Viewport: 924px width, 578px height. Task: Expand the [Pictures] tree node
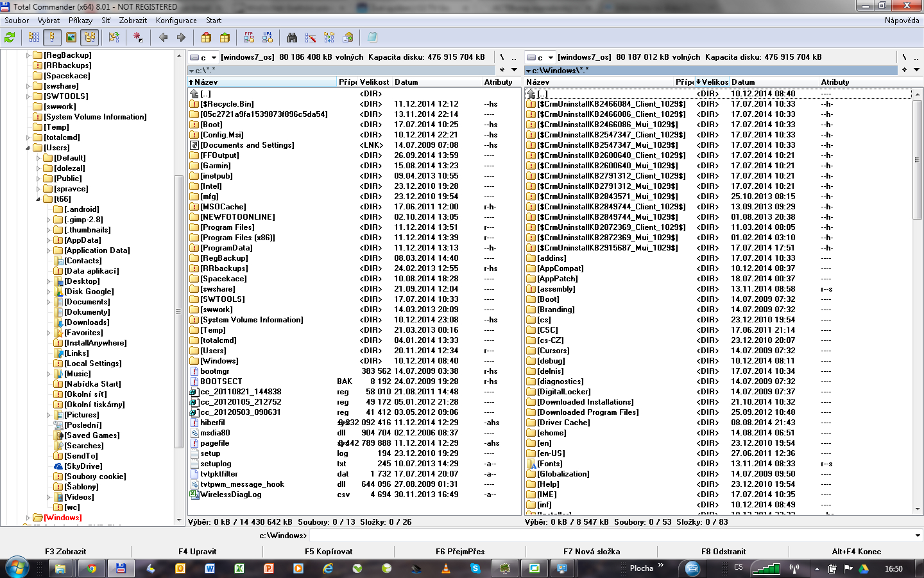click(49, 415)
